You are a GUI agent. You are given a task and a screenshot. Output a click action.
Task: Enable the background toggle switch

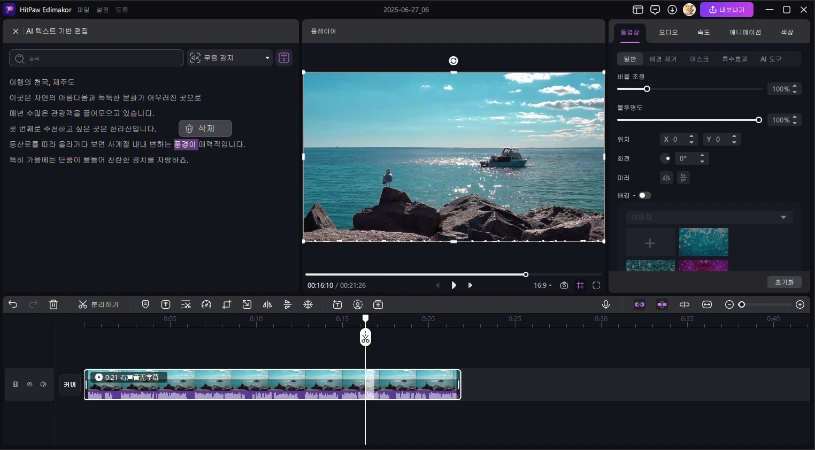tap(645, 195)
